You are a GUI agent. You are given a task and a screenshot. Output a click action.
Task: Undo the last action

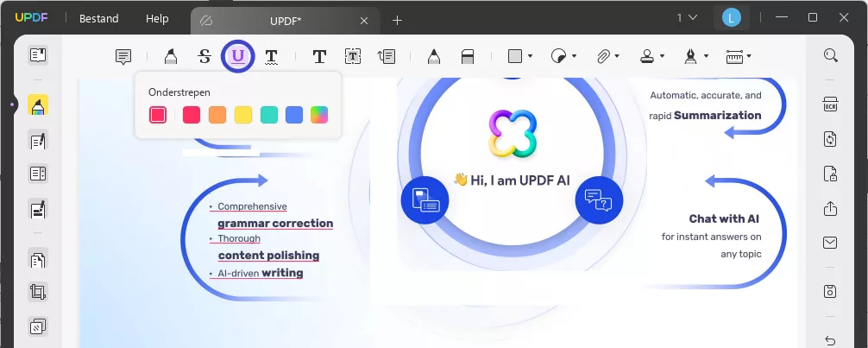click(x=830, y=339)
